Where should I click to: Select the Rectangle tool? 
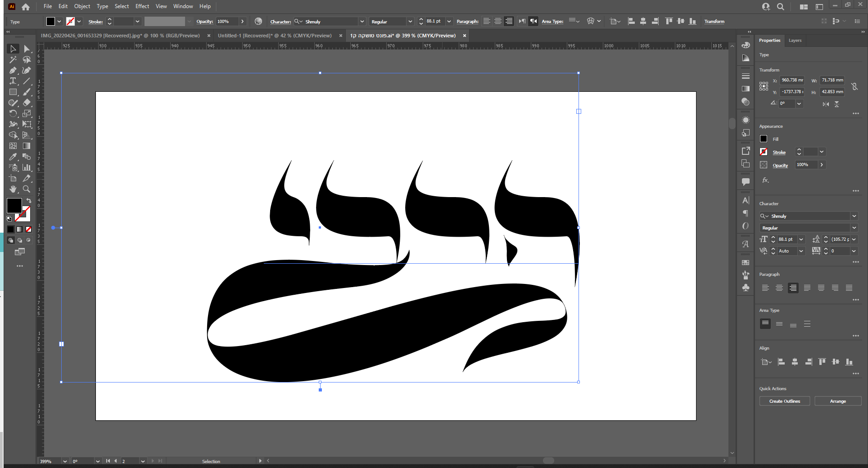(13, 92)
